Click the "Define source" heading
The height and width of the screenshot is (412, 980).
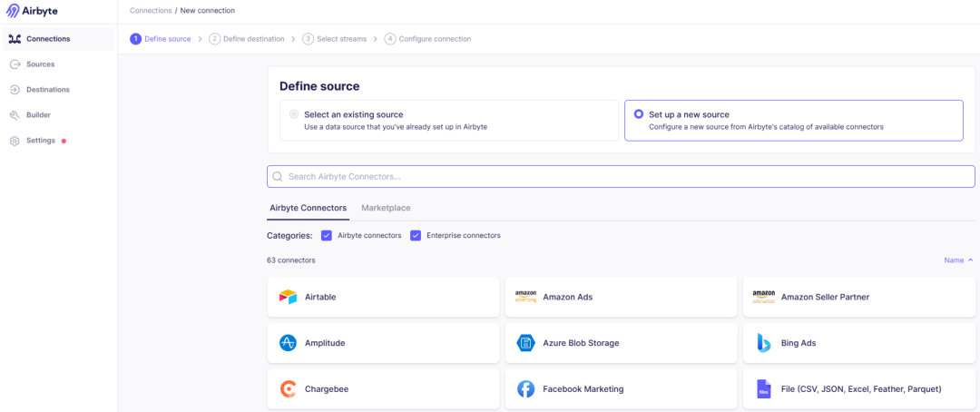[x=319, y=86]
